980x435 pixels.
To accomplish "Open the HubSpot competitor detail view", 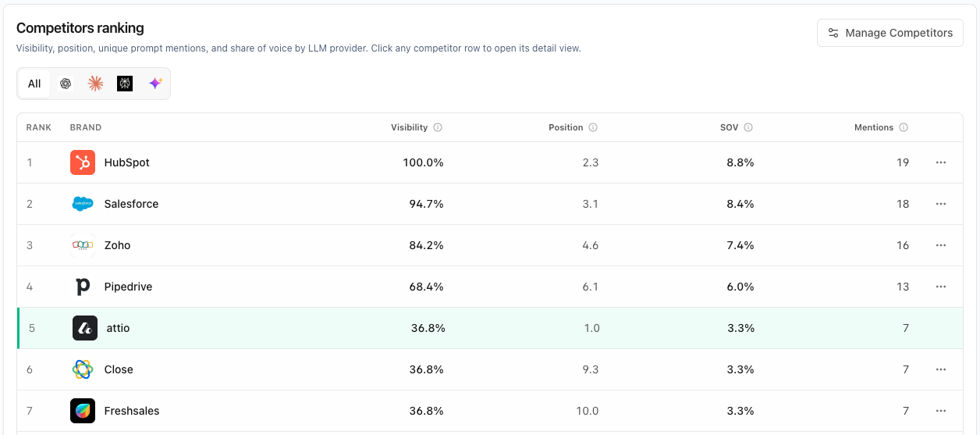I will point(490,162).
